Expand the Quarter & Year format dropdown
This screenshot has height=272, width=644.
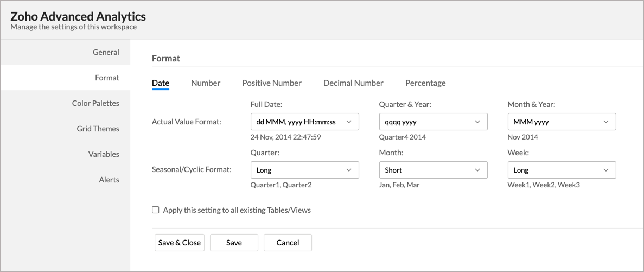tap(433, 122)
